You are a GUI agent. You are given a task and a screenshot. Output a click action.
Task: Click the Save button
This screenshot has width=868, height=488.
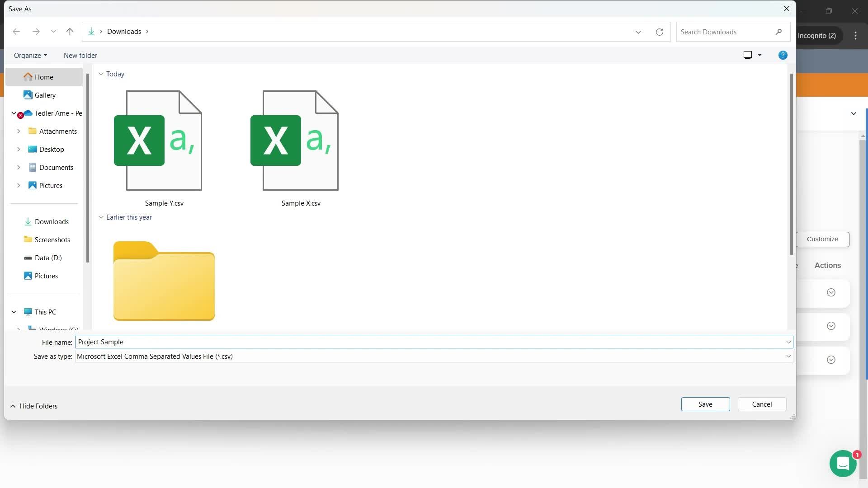click(x=705, y=404)
